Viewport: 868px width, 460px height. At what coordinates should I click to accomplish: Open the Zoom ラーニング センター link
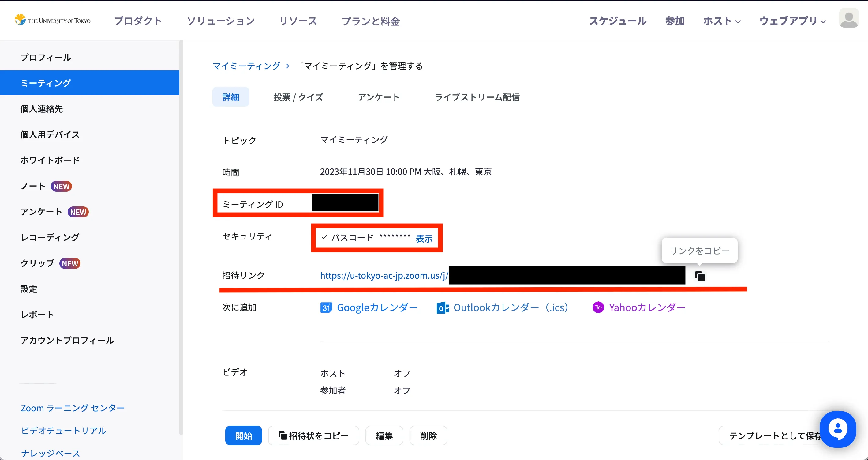tap(73, 408)
